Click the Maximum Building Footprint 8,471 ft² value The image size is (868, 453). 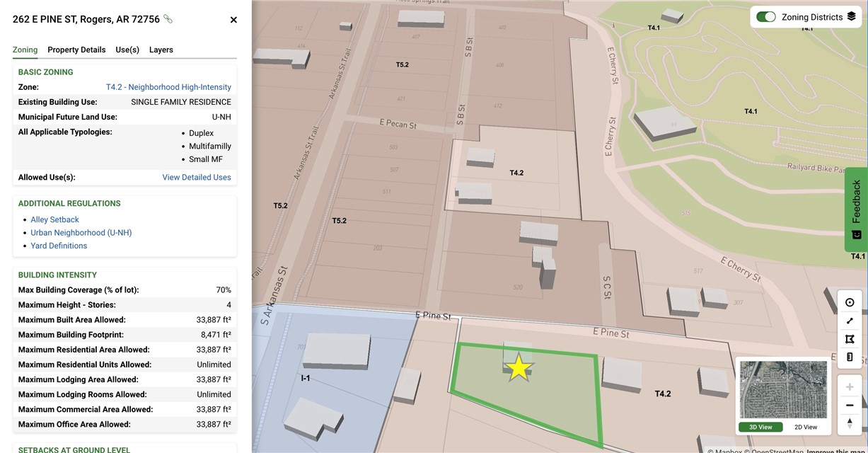pos(214,335)
